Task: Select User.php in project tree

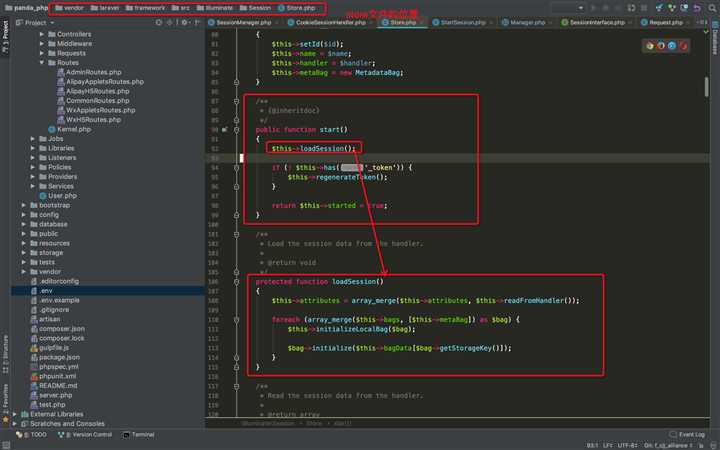Action: coord(58,196)
